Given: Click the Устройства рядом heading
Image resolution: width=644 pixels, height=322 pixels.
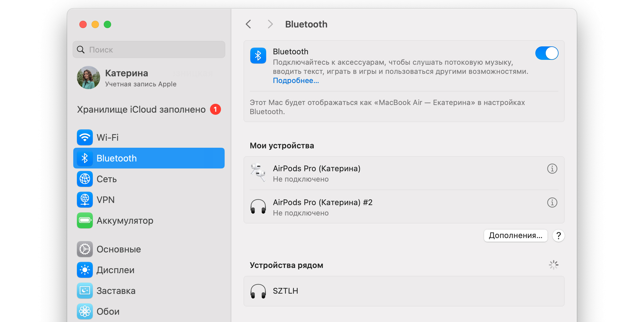Looking at the screenshot, I should click(x=286, y=265).
